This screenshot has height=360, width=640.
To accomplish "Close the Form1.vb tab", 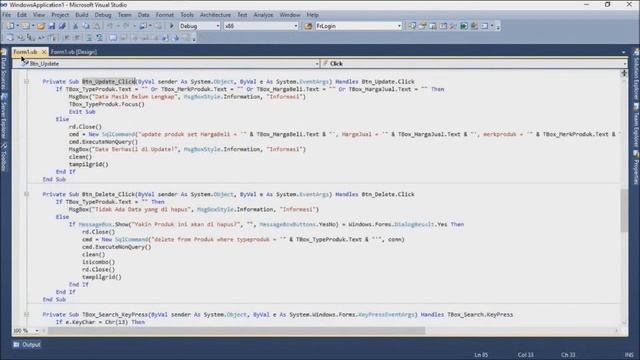I will pyautogui.click(x=44, y=52).
